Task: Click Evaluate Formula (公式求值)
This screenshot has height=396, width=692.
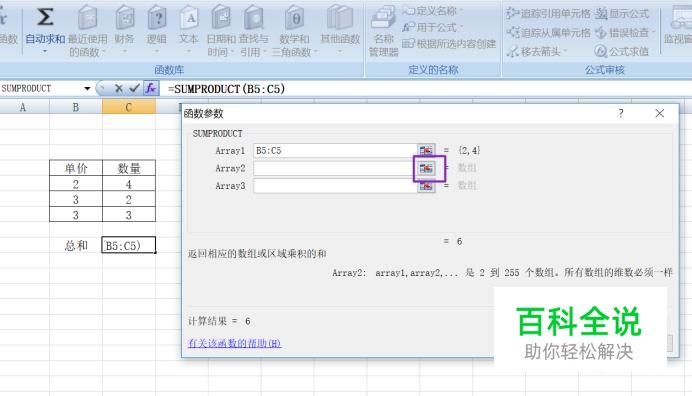Action: (x=622, y=52)
